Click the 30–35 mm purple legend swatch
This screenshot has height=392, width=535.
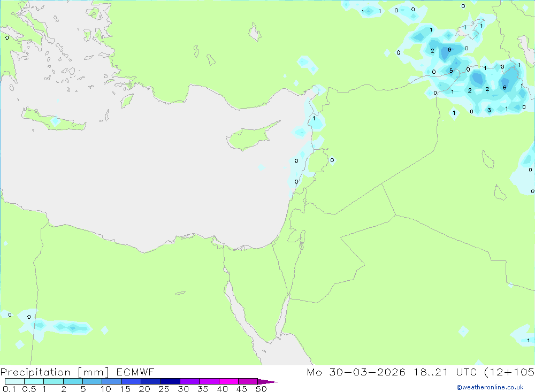tap(190, 381)
